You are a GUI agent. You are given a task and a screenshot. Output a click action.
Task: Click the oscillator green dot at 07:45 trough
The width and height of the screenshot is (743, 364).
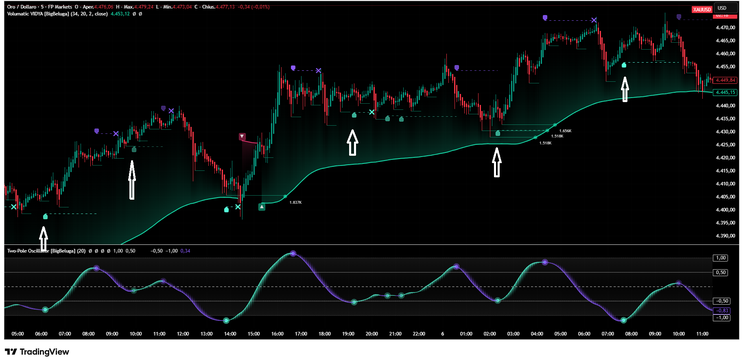click(624, 320)
